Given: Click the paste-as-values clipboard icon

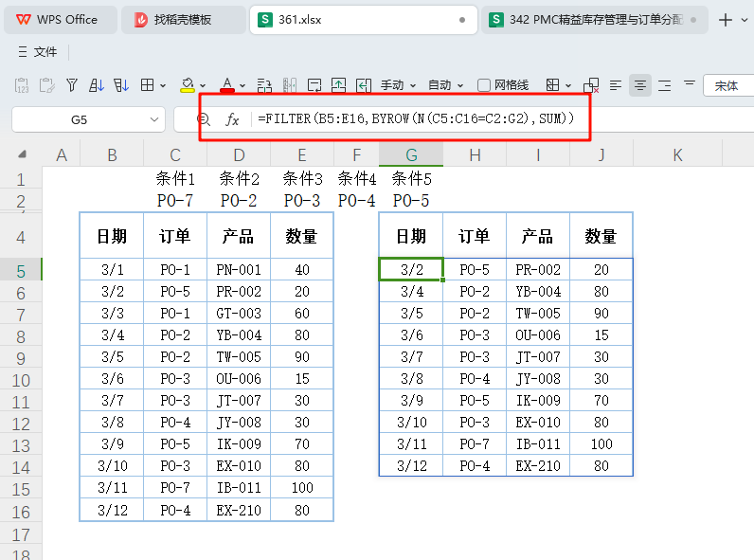Looking at the screenshot, I should (x=22, y=85).
